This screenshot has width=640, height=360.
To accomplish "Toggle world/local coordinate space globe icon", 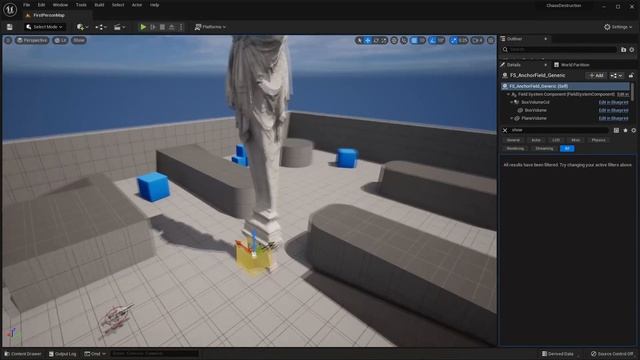I will coord(394,40).
